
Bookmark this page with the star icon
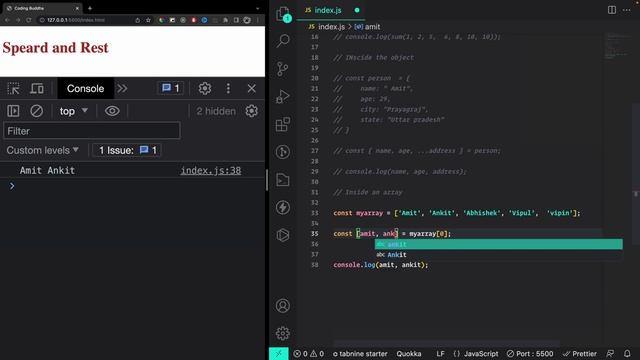coord(148,20)
